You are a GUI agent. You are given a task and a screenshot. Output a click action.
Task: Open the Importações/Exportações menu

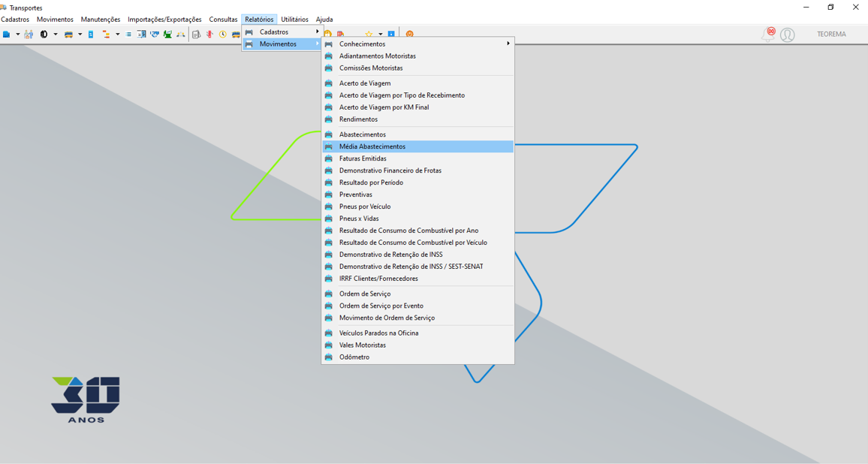click(164, 20)
